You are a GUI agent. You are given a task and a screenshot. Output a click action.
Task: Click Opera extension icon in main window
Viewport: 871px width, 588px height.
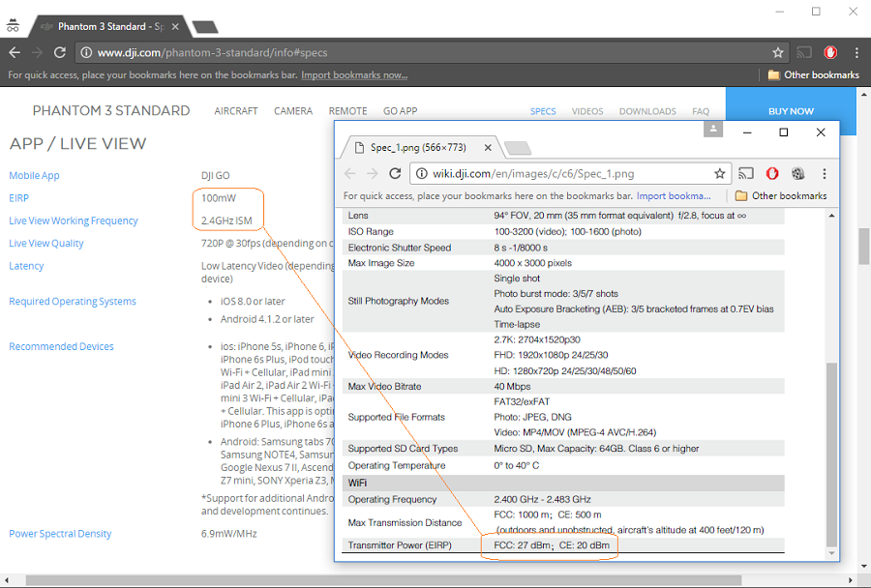(x=830, y=53)
